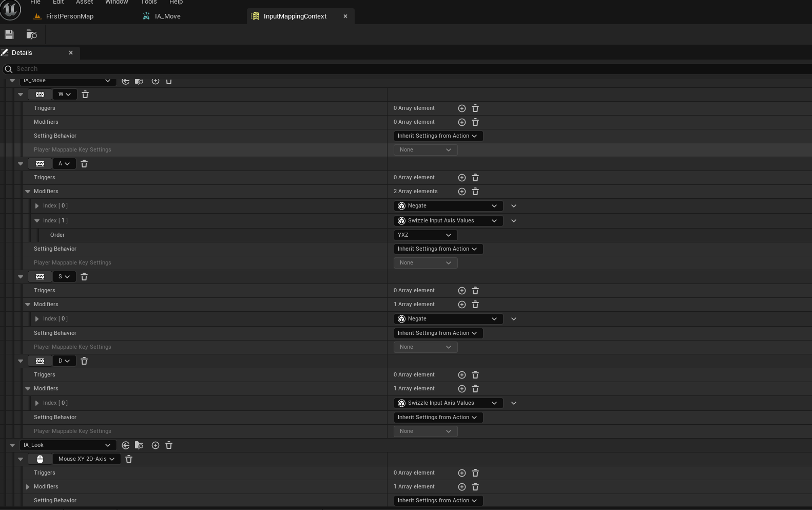Click the mouse input selector icon for IA_Look
812x510 pixels.
40,459
